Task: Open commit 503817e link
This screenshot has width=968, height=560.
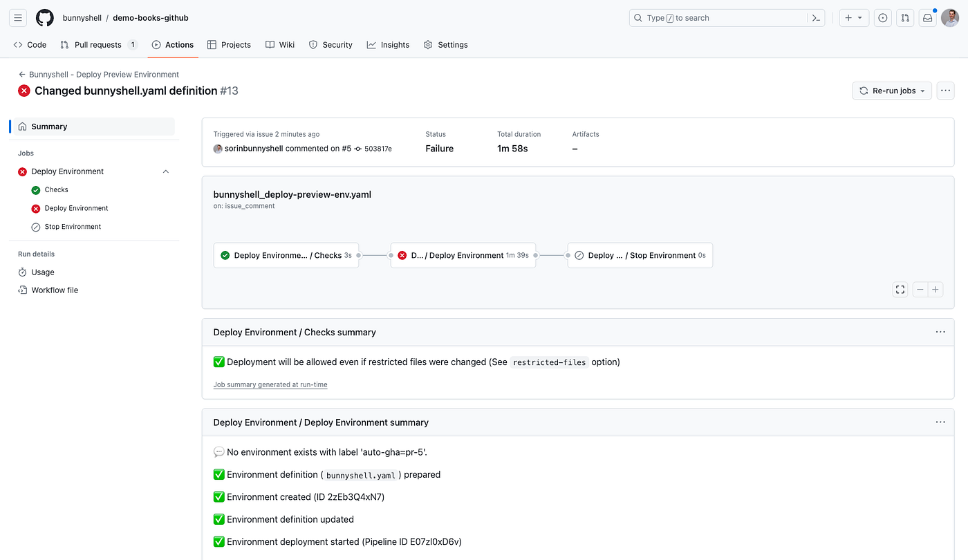Action: (378, 149)
